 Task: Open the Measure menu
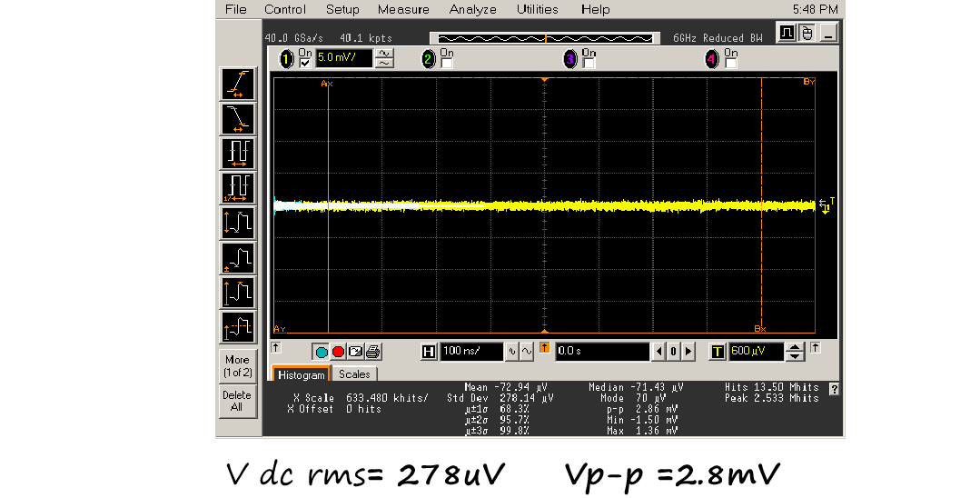tap(403, 9)
